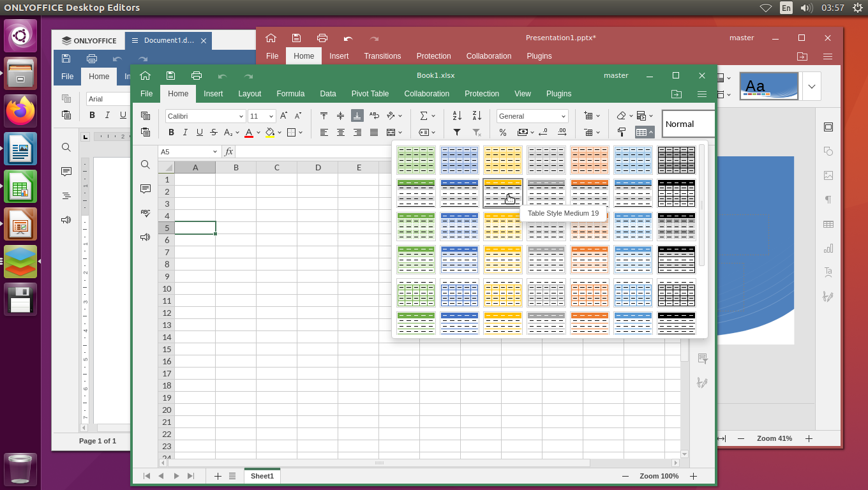Screen dimensions: 868x490
Task: Open the Calibri font name dropdown
Action: [x=241, y=116]
